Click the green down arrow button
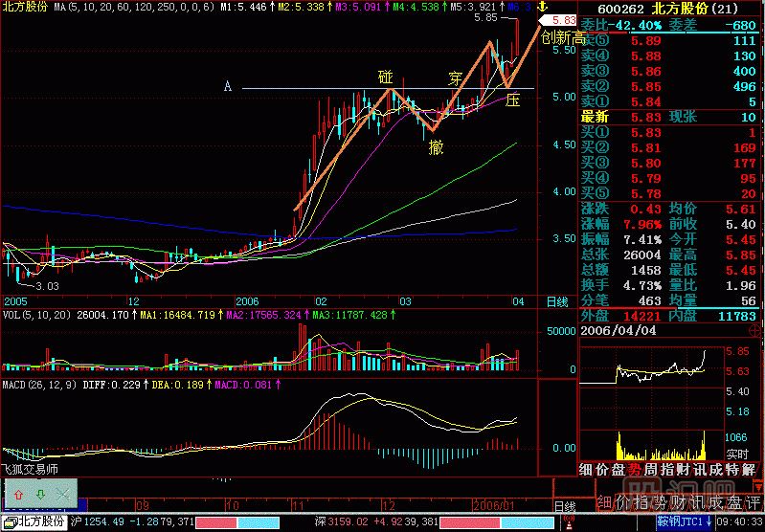Viewport: 765px width, 532px height. (40, 494)
